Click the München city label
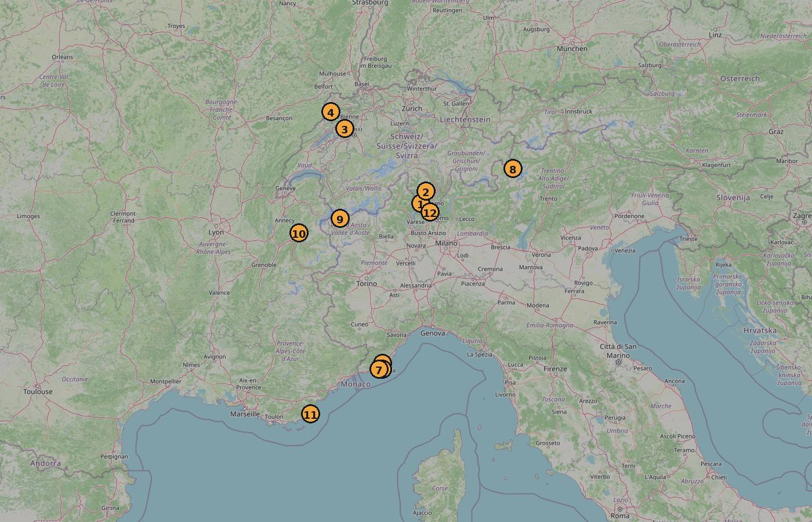This screenshot has width=812, height=522. (x=572, y=49)
